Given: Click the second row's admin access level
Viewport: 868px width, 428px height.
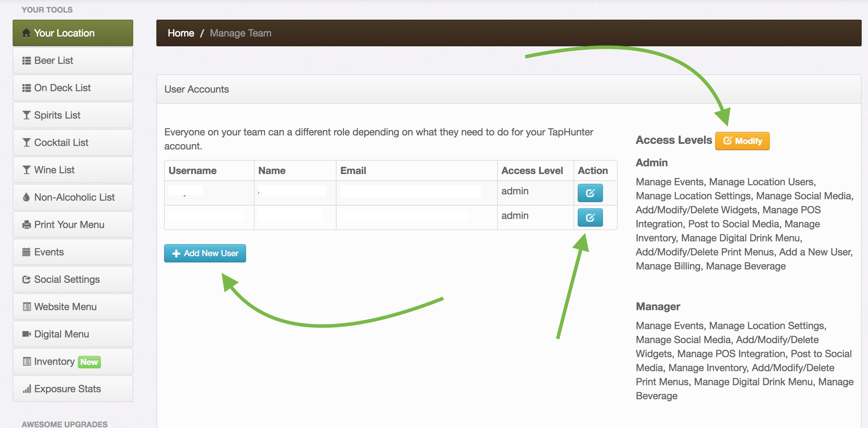Looking at the screenshot, I should pos(515,215).
